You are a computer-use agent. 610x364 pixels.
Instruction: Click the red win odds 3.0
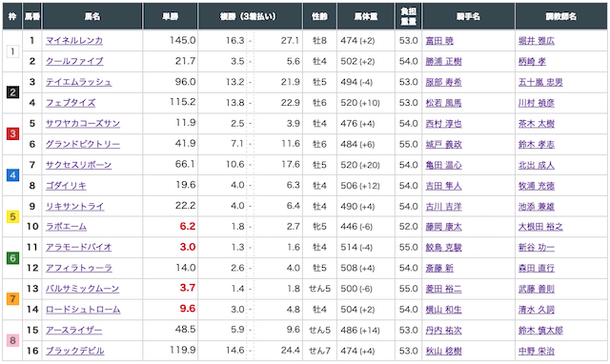coord(188,247)
